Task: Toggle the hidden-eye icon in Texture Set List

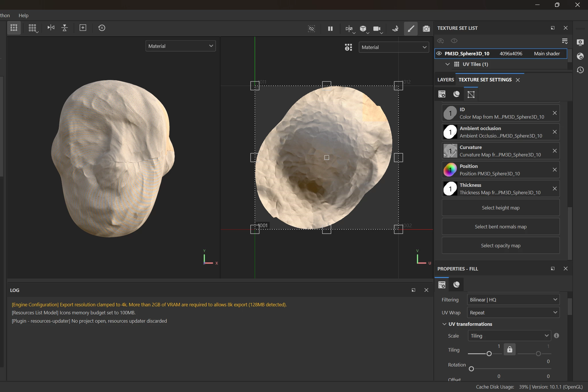Action: pos(440,41)
